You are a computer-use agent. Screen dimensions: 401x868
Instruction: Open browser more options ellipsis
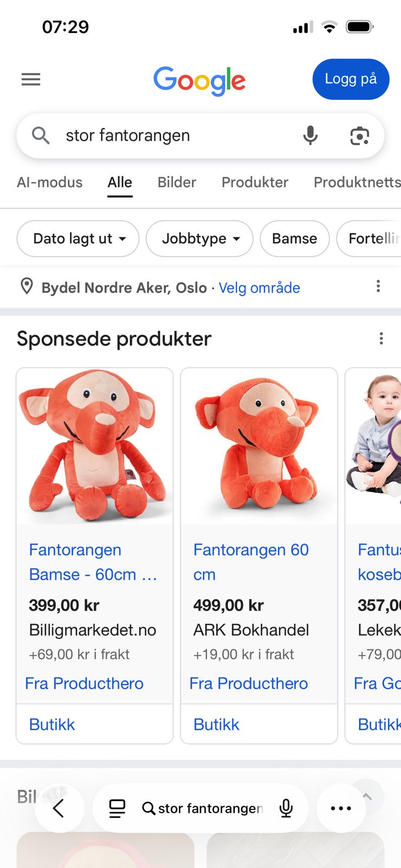point(341,808)
